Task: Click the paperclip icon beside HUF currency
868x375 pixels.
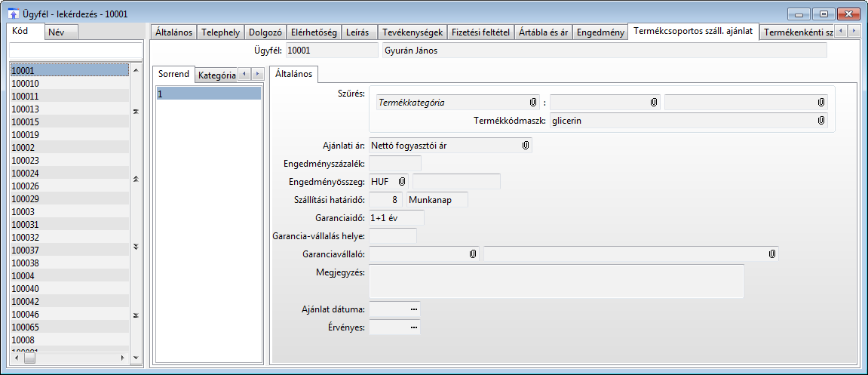Action: [x=403, y=182]
